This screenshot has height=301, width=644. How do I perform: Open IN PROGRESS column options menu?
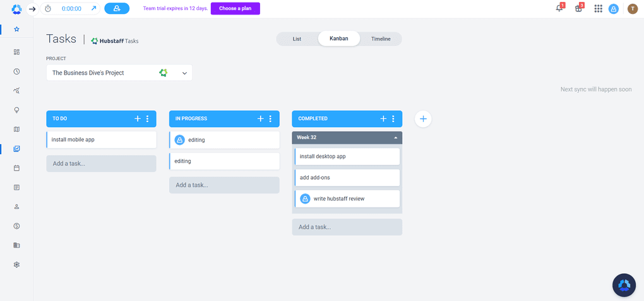[x=270, y=118]
